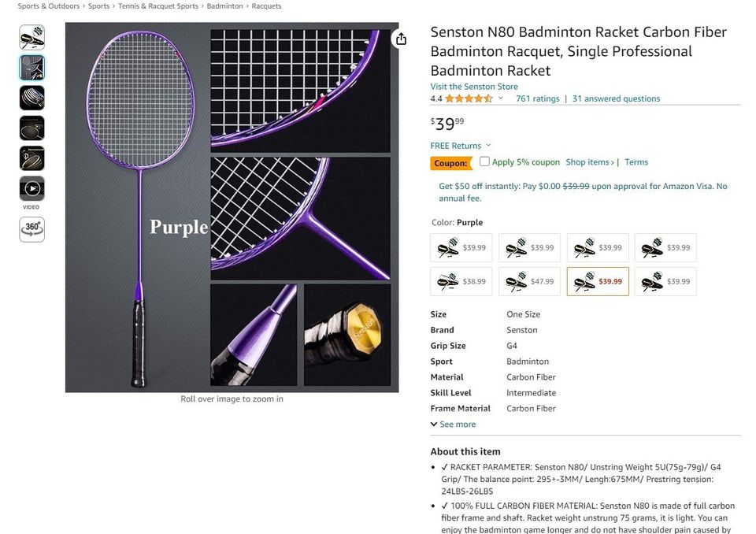The height and width of the screenshot is (534, 756).
Task: Select the $47.99 racket variant
Action: [x=529, y=280]
